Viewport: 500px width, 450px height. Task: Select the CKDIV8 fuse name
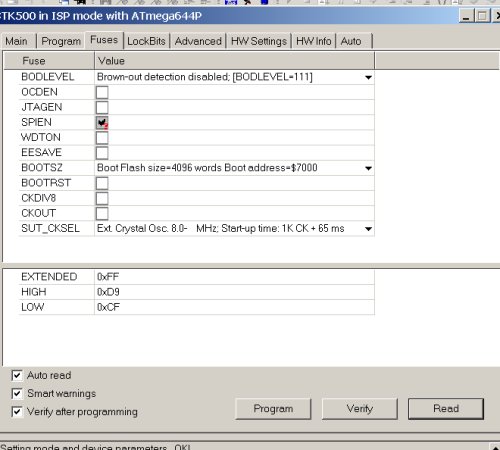click(x=39, y=198)
